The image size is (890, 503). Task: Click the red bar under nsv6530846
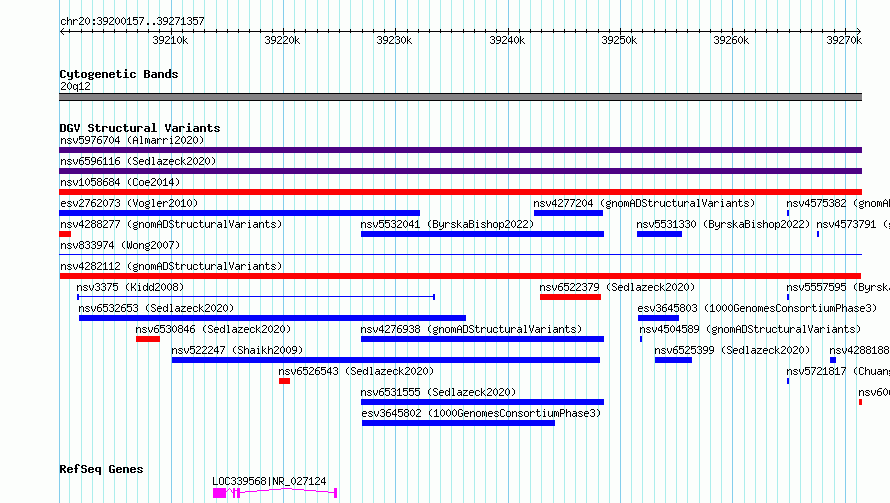(x=148, y=339)
